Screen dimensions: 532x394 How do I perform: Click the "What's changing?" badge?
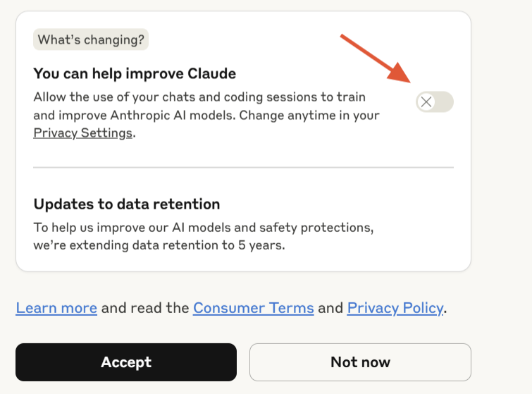pos(91,39)
